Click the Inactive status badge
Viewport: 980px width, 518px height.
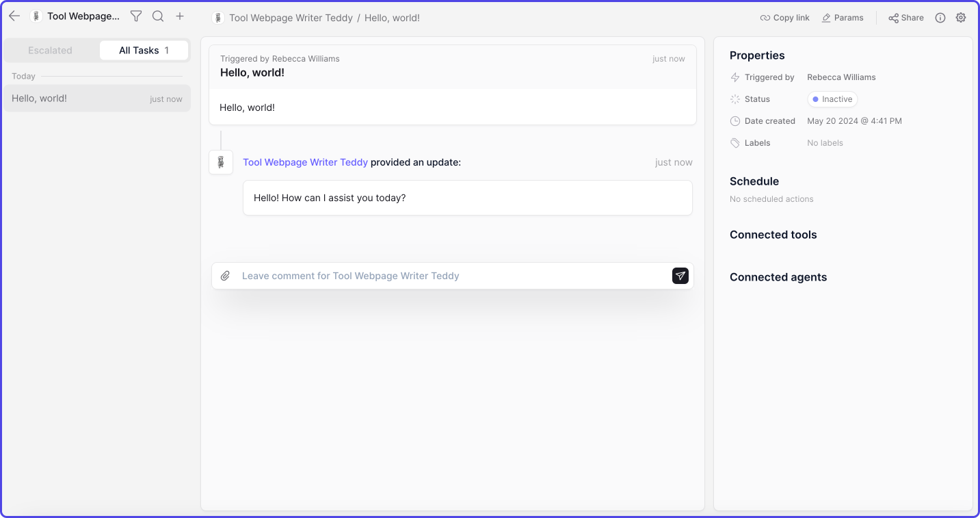pyautogui.click(x=832, y=99)
